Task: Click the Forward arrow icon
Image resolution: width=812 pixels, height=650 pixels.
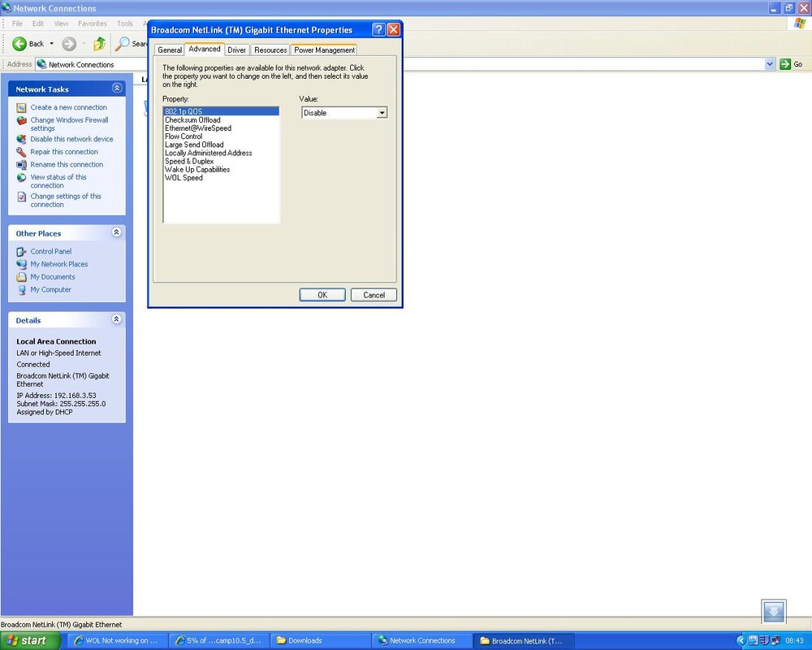Action: click(69, 44)
